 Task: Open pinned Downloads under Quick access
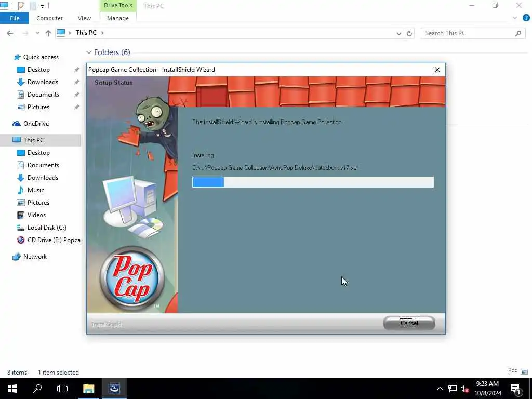(x=43, y=82)
